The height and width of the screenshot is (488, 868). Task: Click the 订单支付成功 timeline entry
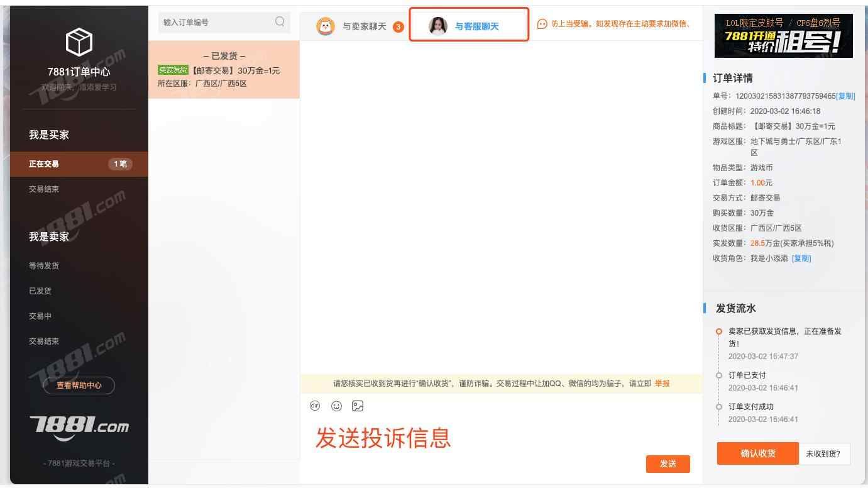click(x=751, y=407)
